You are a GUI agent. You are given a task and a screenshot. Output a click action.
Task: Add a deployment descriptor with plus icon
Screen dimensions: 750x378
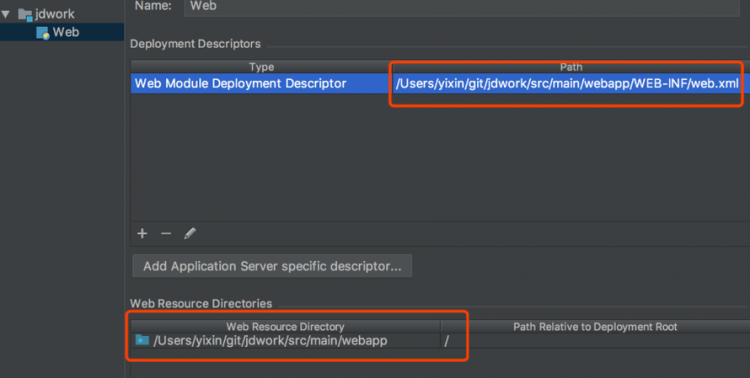coord(142,233)
